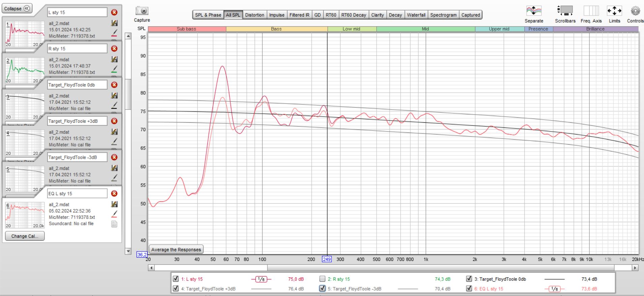
Task: Open Freq. Axis toggle
Action: [591, 11]
